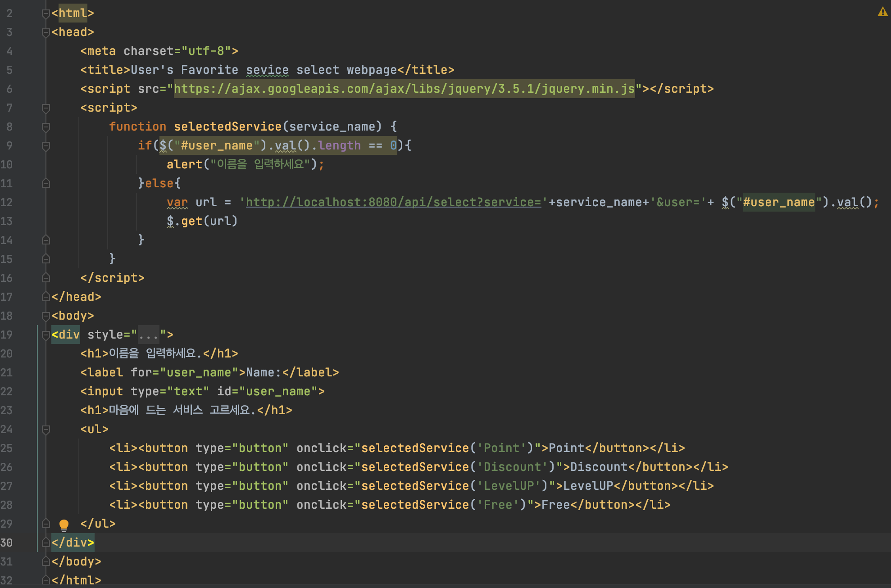Click line number 30 in gutter
Viewport: 891px width, 588px height.
pos(7,543)
